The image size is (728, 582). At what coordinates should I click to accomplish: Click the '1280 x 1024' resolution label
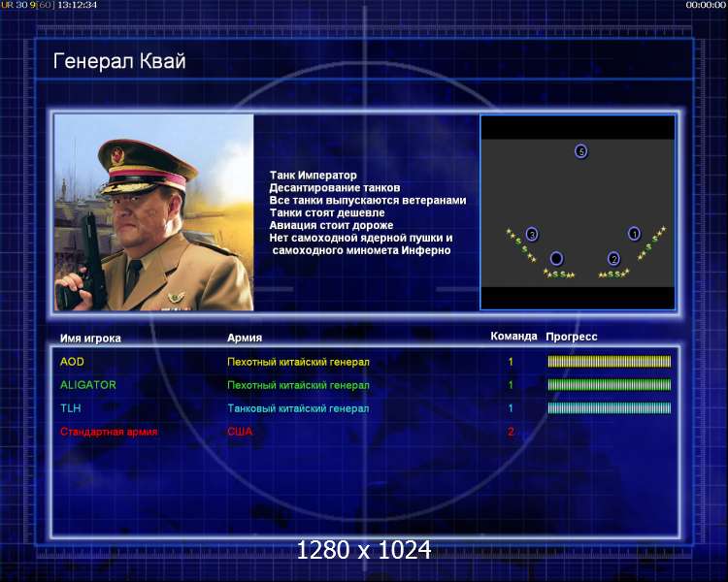pyautogui.click(x=364, y=550)
